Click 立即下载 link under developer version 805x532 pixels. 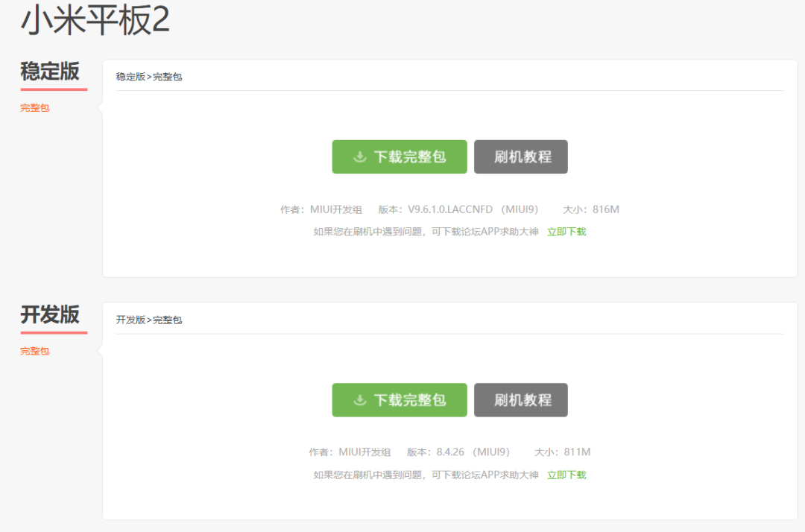(x=566, y=475)
